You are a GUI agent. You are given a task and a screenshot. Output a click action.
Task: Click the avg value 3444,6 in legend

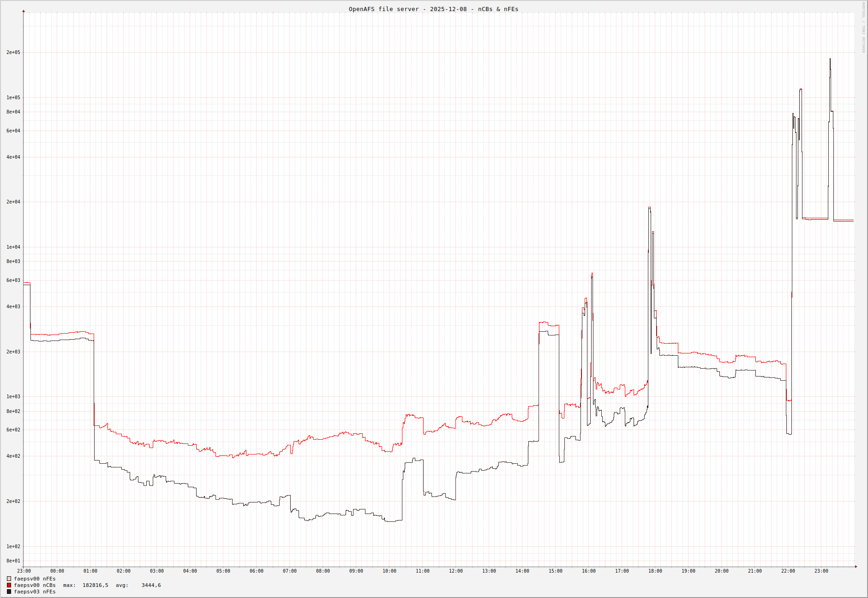pyautogui.click(x=151, y=585)
